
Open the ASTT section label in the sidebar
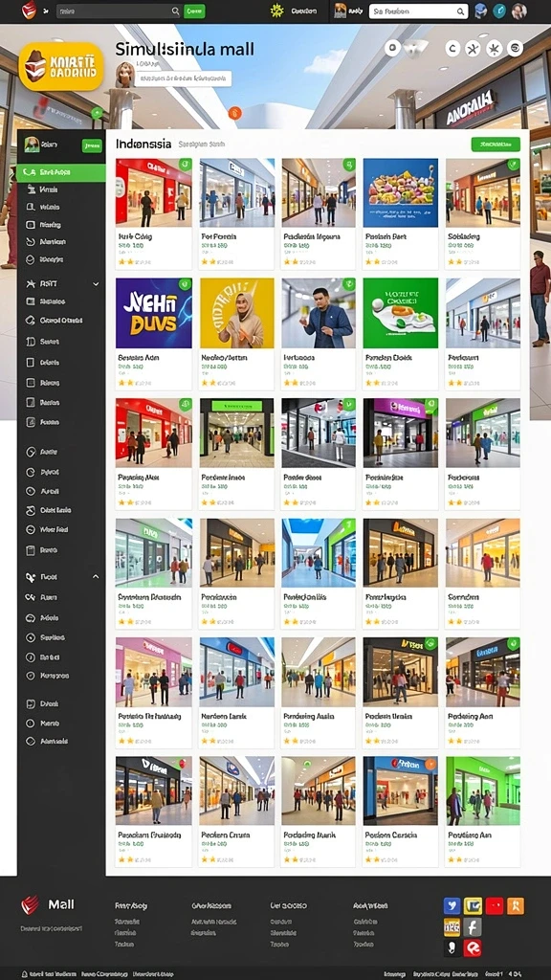point(49,283)
